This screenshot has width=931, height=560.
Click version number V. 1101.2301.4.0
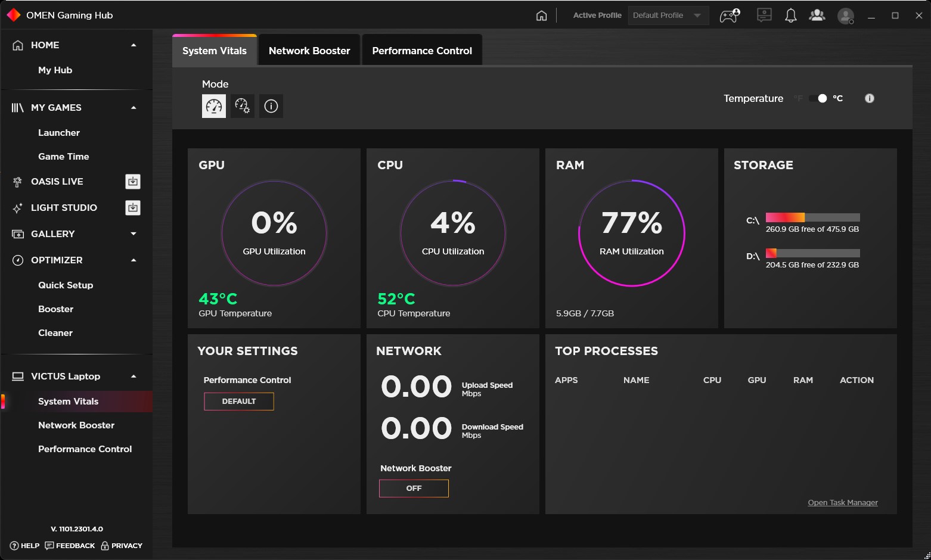77,529
